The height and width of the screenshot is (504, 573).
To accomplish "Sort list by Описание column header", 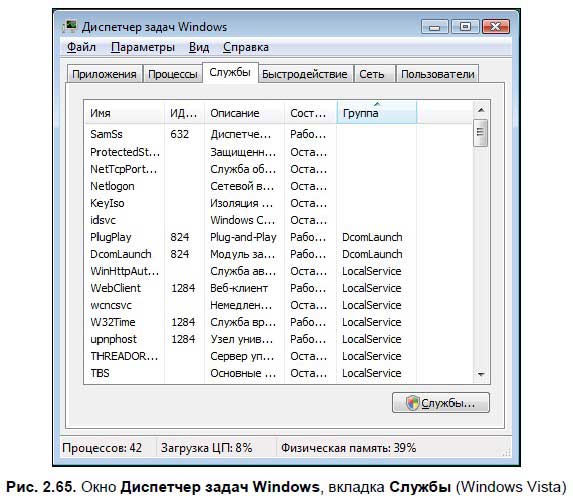I will [x=244, y=113].
